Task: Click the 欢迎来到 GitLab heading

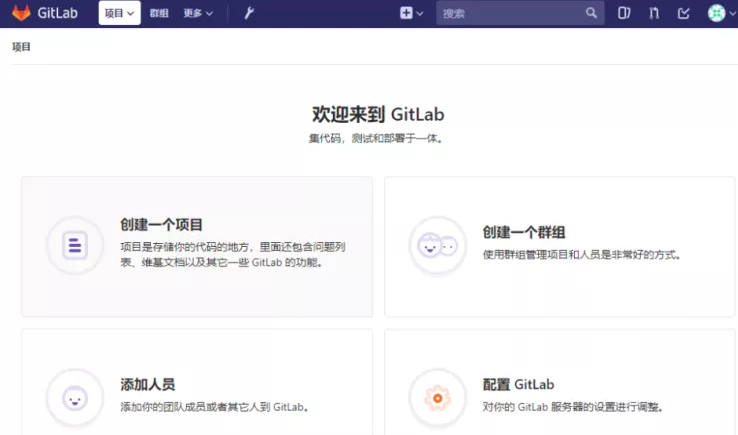Action: pyautogui.click(x=378, y=114)
